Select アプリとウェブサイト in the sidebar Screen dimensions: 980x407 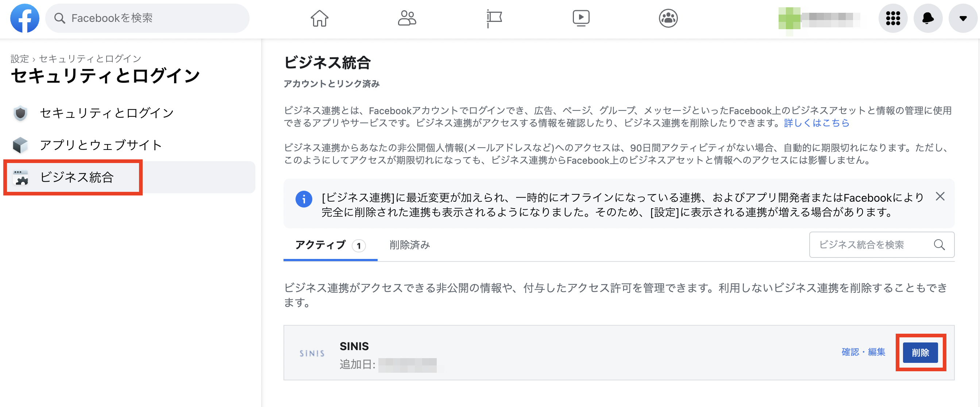(101, 145)
